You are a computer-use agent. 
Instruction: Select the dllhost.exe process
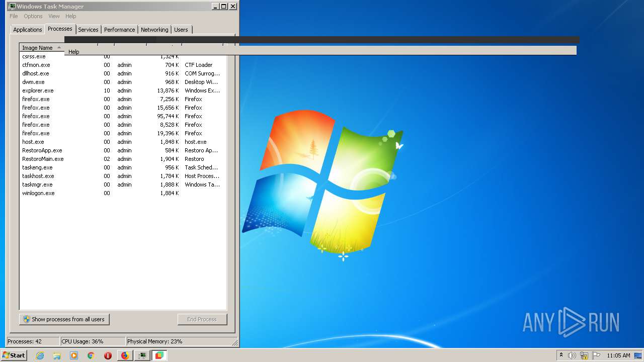pos(123,73)
